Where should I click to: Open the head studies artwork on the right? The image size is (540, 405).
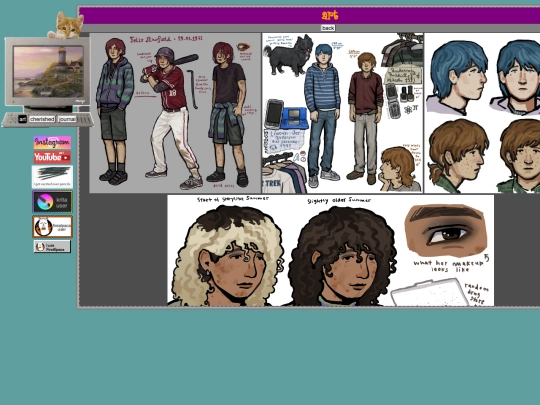[x=482, y=113]
